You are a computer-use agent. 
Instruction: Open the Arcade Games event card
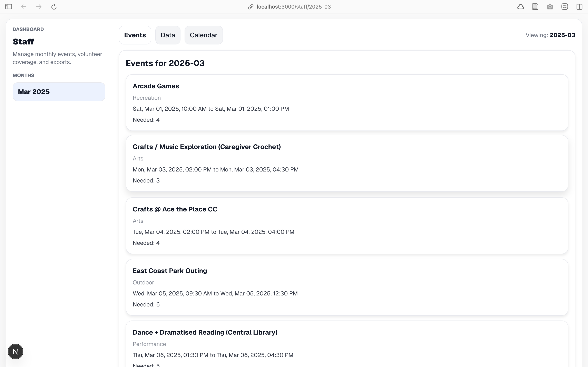pyautogui.click(x=347, y=102)
